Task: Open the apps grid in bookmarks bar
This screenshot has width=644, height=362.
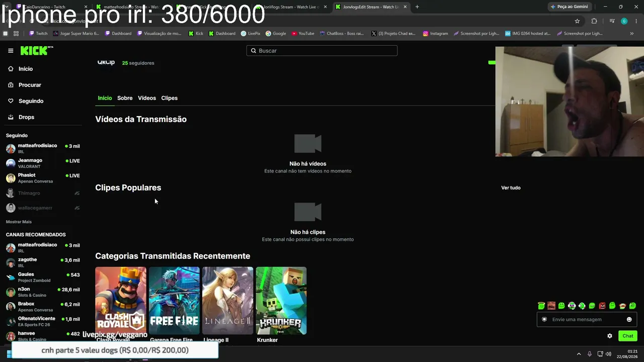Action: pos(16,34)
